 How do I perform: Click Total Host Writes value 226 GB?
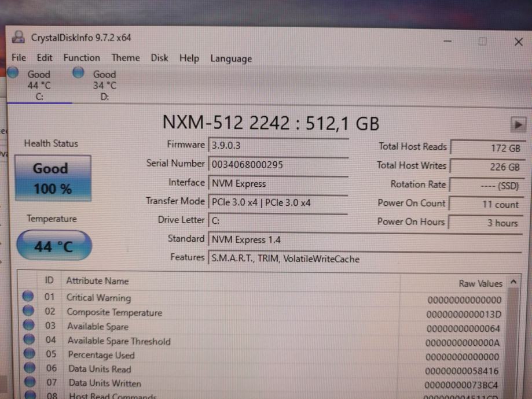(487, 167)
